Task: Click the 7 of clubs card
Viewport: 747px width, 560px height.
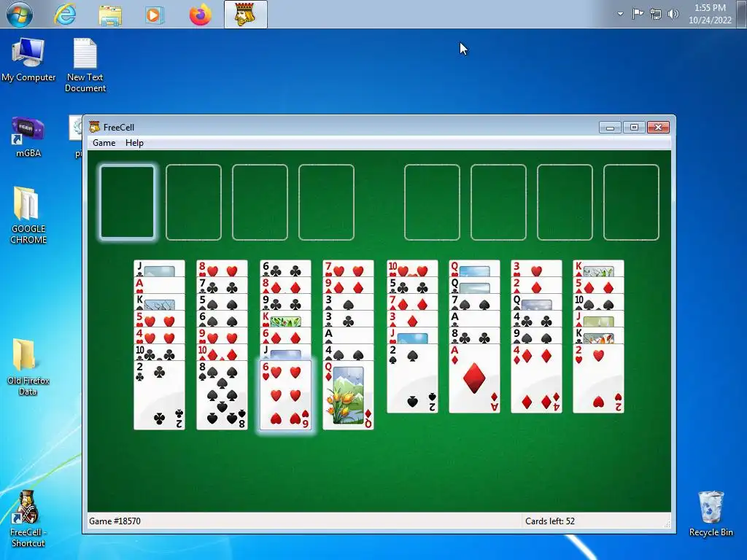Action: pyautogui.click(x=222, y=286)
